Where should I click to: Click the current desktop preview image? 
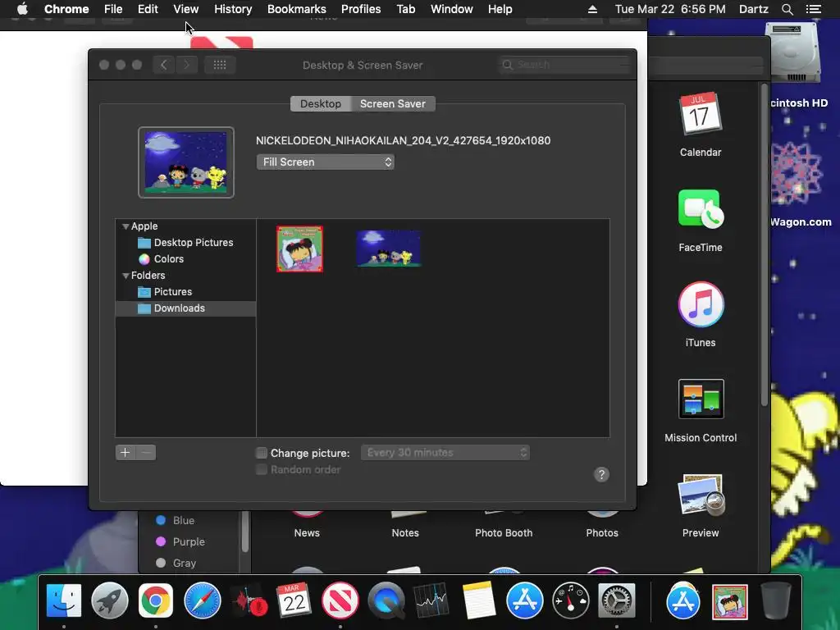click(x=186, y=162)
